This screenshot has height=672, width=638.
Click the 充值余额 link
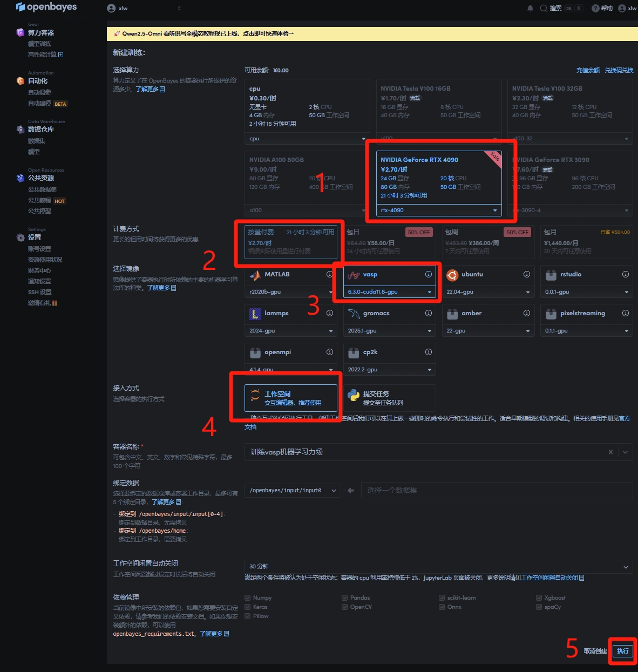click(588, 70)
